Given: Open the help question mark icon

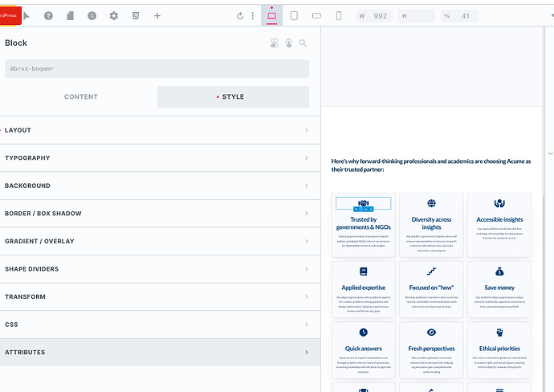Looking at the screenshot, I should (x=48, y=15).
